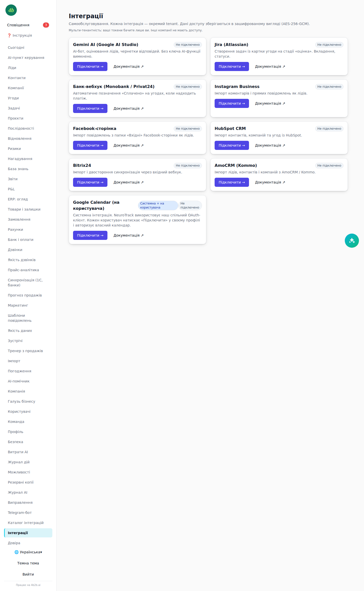
Task: Connect AmoCRM (Kommo) integration
Action: click(232, 182)
